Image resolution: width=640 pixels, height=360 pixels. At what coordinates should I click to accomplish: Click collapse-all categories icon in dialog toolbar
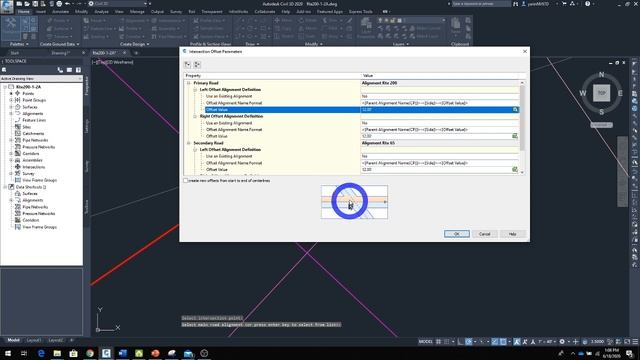click(x=197, y=64)
